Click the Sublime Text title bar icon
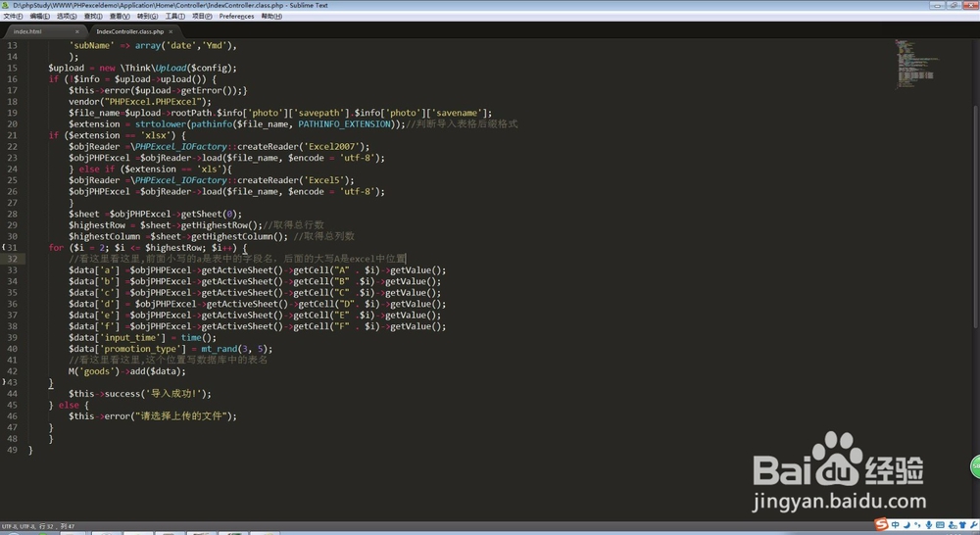980x535 pixels. pos(6,5)
